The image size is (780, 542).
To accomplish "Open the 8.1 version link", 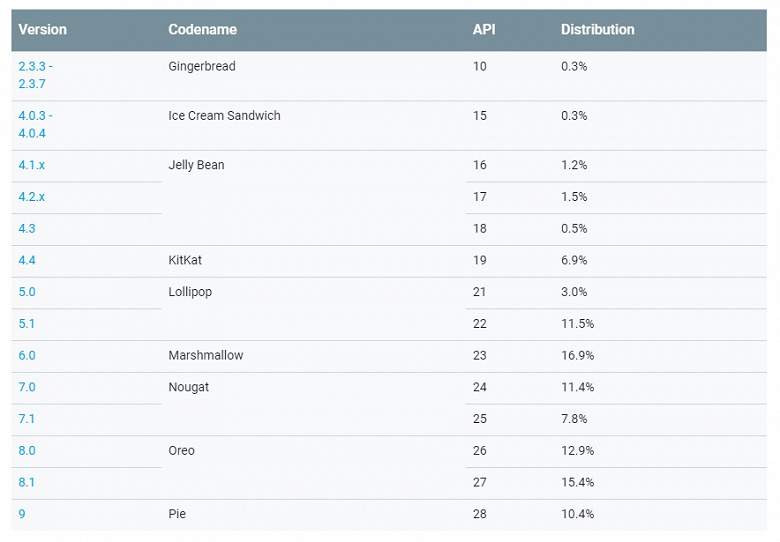I will point(27,482).
